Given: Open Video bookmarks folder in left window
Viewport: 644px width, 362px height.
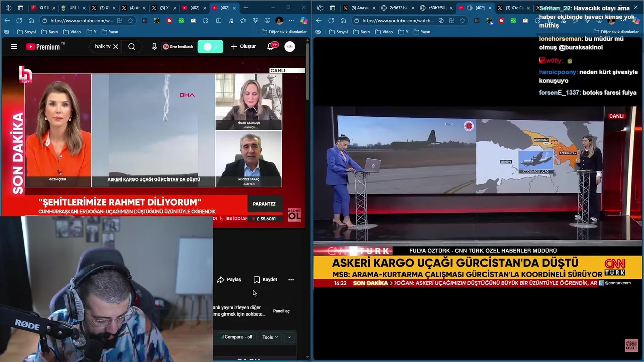Looking at the screenshot, I should coord(72,32).
